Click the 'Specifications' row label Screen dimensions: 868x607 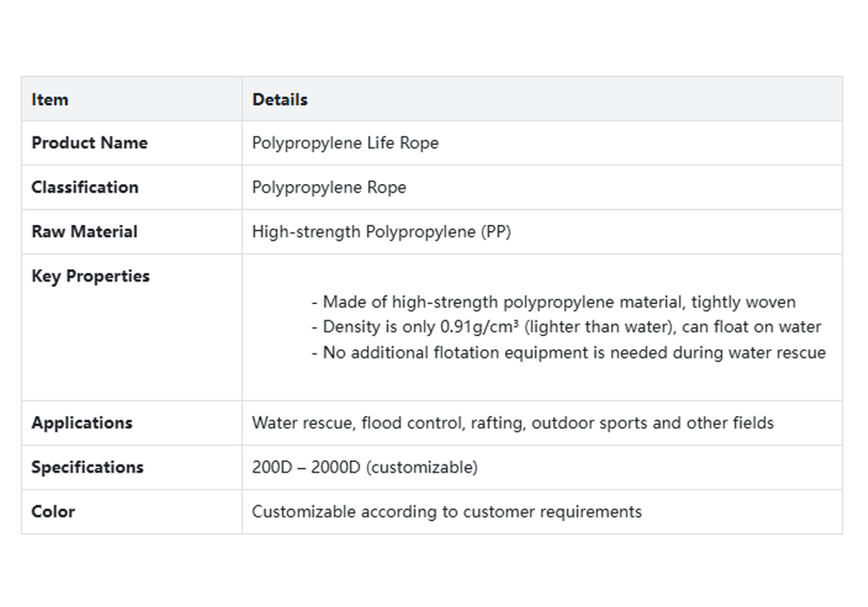point(87,467)
